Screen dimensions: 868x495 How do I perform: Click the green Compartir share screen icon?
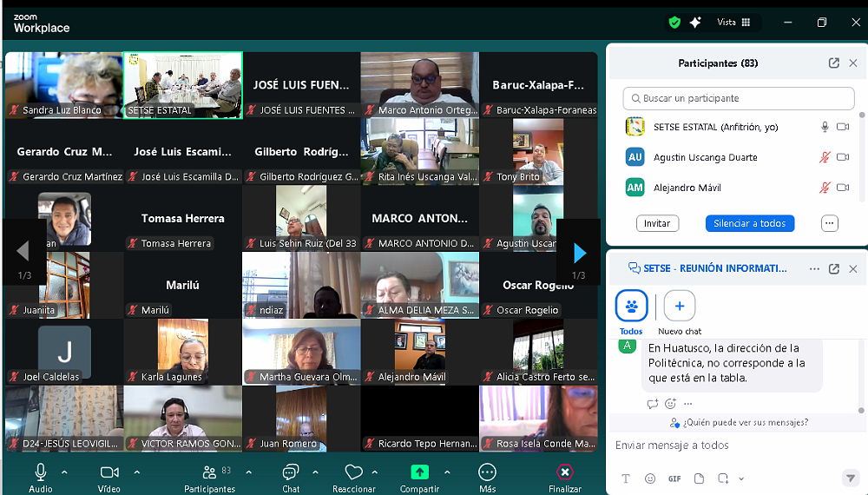point(419,472)
